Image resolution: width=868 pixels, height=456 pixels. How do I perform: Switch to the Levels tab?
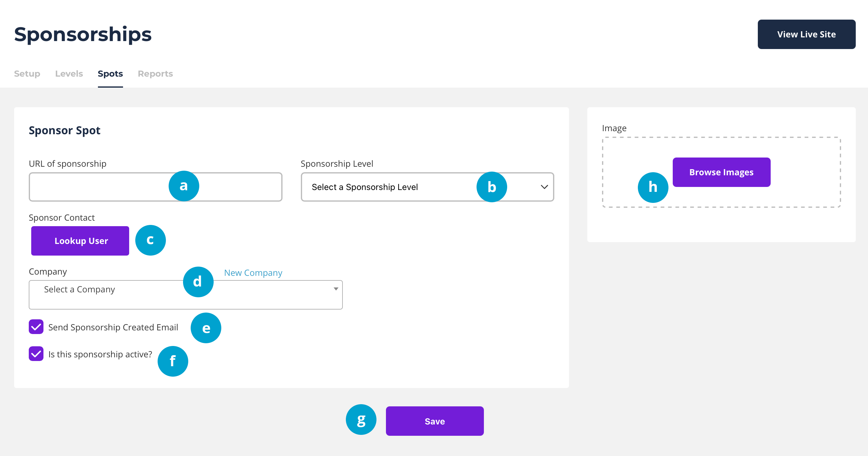click(69, 74)
